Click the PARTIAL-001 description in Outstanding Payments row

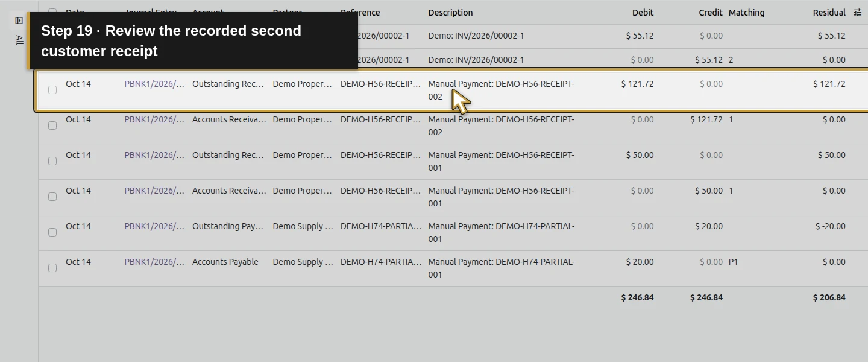(501, 232)
